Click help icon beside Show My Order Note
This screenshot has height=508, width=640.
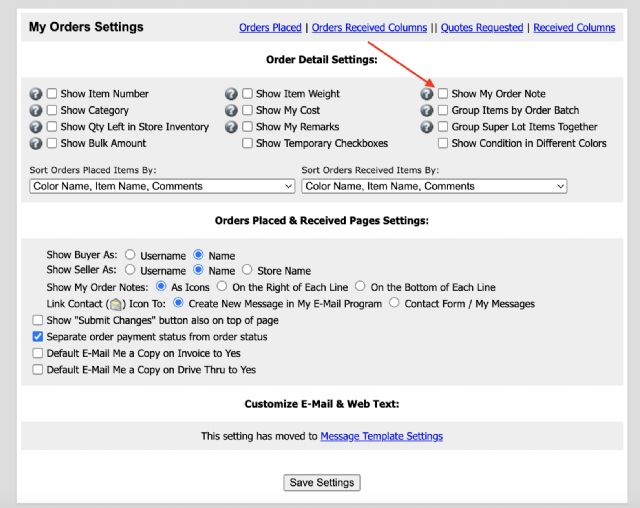(x=428, y=94)
